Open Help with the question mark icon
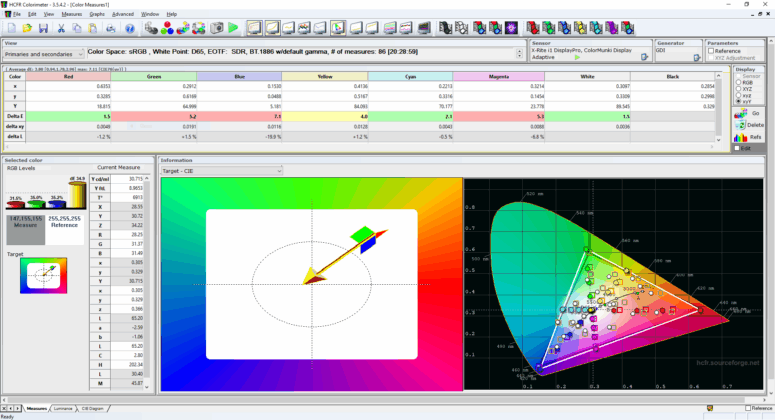The image size is (775, 420). [x=129, y=28]
